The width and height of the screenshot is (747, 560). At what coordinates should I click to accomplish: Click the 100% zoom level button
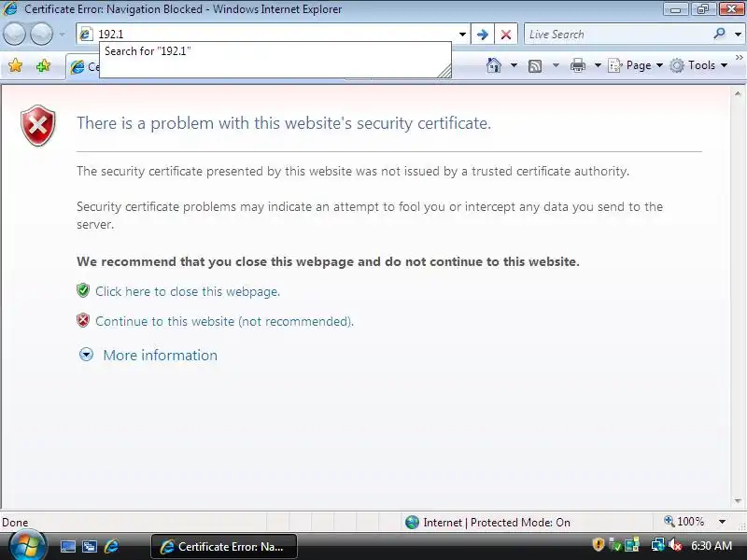click(x=684, y=522)
